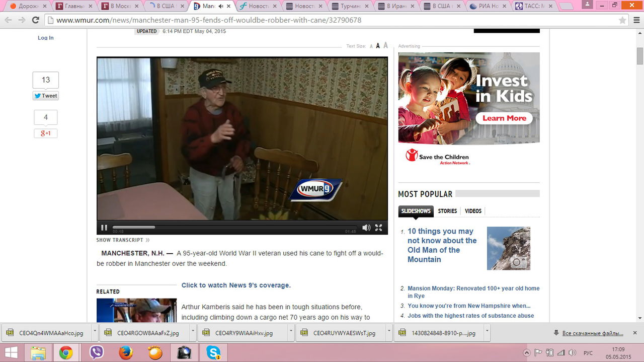
Task: Reload the page
Action: coord(35,20)
